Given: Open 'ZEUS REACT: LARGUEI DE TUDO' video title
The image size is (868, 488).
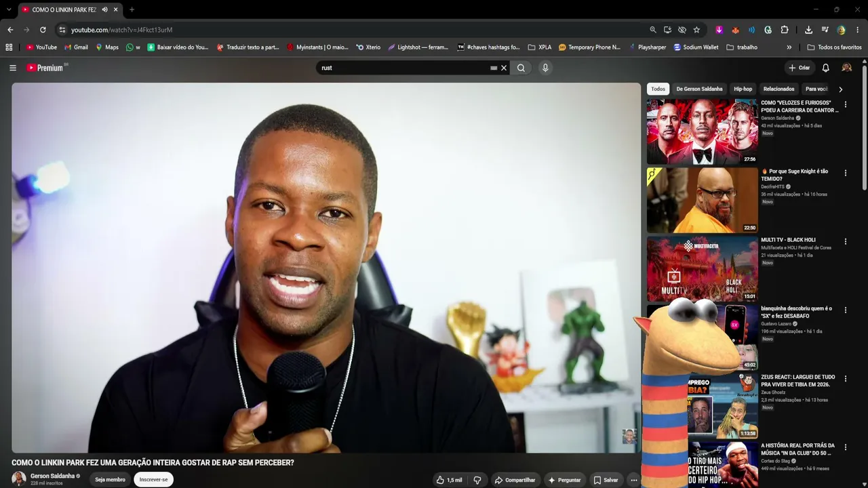Looking at the screenshot, I should click(798, 380).
